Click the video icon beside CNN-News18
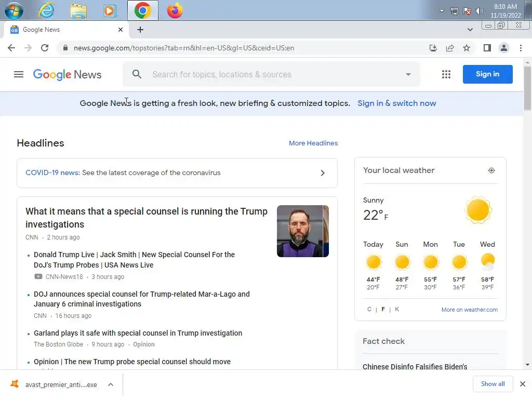Screen dimensions: 532x399 38,277
